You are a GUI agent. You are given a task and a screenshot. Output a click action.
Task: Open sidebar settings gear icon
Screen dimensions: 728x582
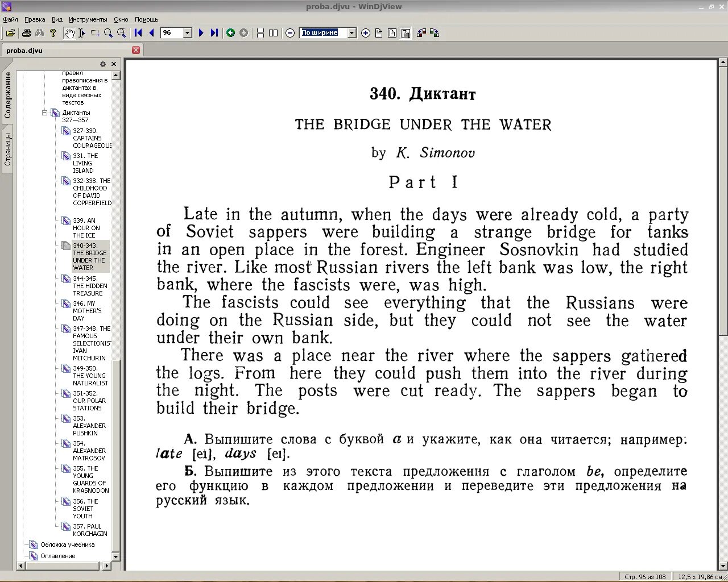[x=103, y=64]
